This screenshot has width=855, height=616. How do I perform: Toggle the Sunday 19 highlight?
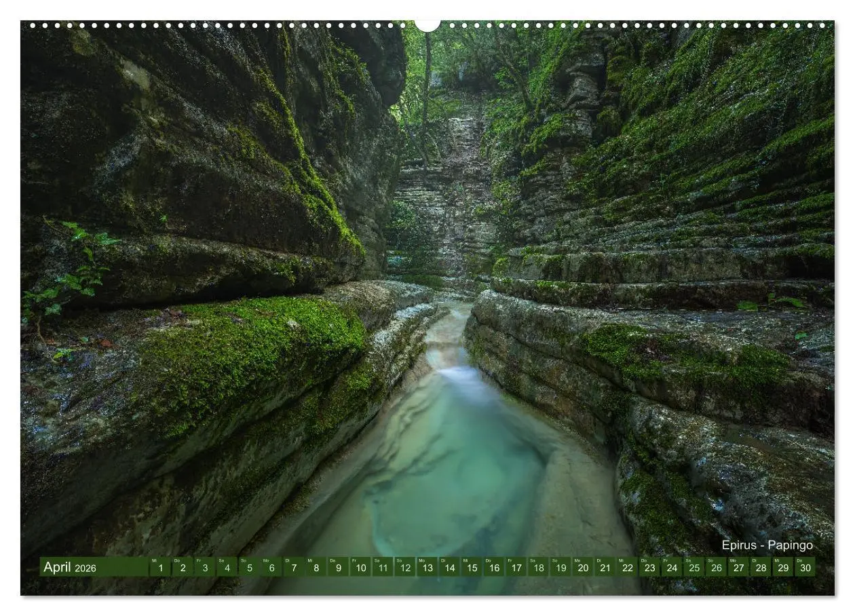coord(560,570)
